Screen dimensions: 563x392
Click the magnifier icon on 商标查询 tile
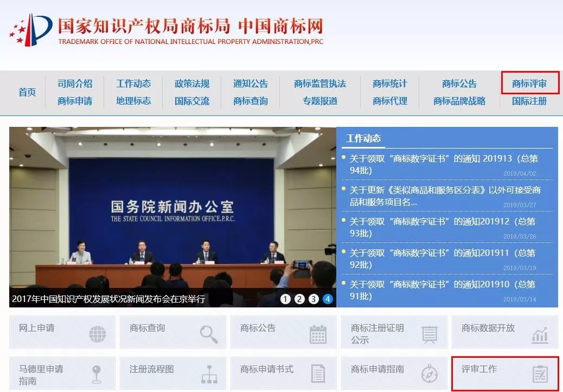tap(209, 334)
